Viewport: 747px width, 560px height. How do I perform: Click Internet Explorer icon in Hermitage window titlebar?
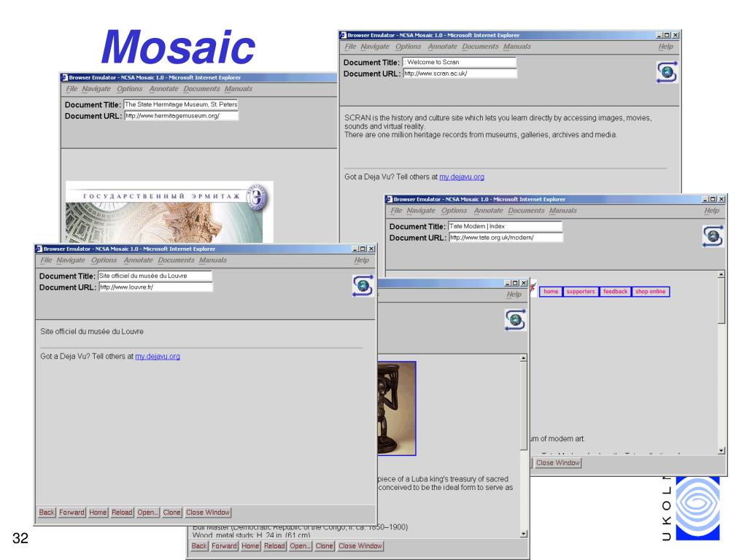tap(64, 77)
